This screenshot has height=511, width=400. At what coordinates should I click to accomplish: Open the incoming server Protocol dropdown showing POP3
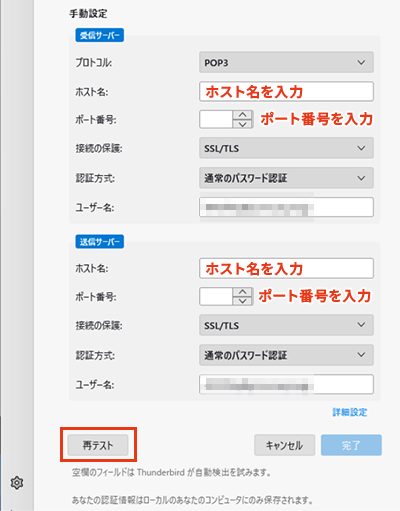pyautogui.click(x=286, y=62)
